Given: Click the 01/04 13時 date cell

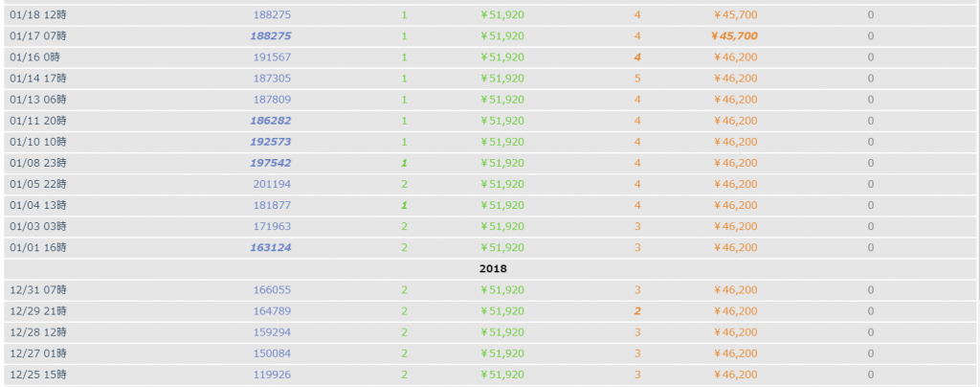Looking at the screenshot, I should point(38,205).
